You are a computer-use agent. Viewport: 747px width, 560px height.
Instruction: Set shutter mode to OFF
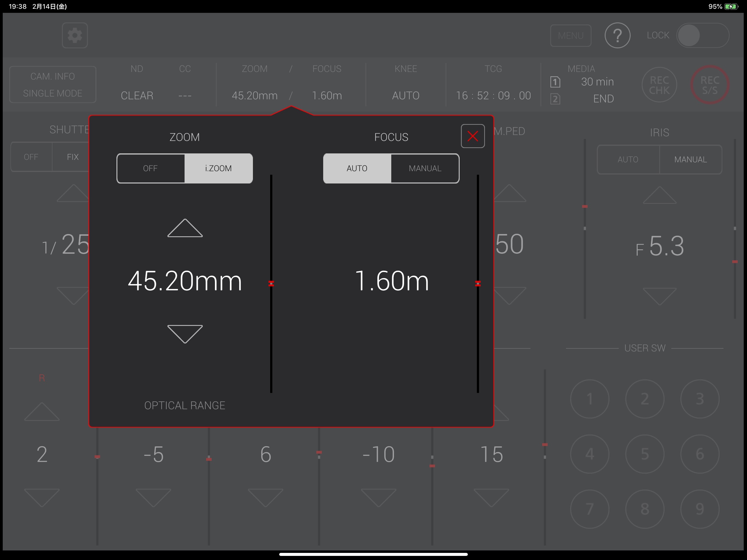coord(31,157)
